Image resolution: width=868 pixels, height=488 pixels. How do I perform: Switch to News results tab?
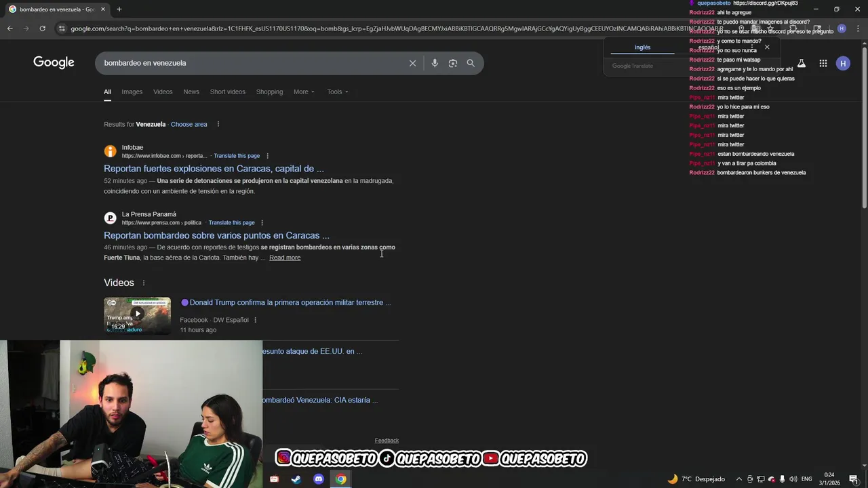[191, 91]
